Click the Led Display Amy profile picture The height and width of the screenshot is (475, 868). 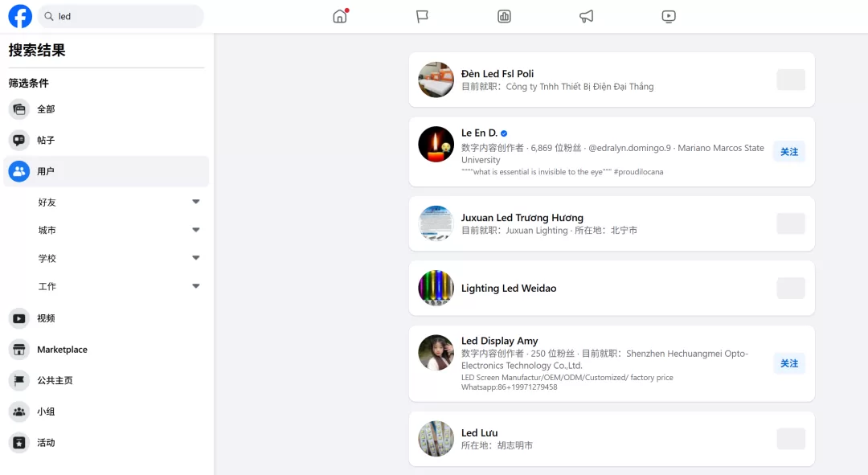(436, 353)
